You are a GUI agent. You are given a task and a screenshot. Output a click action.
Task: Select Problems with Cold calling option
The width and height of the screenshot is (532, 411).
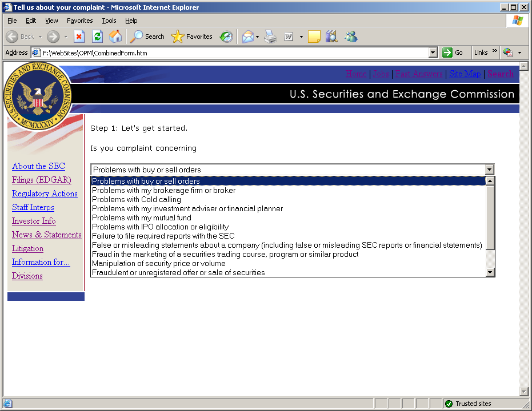(289, 200)
